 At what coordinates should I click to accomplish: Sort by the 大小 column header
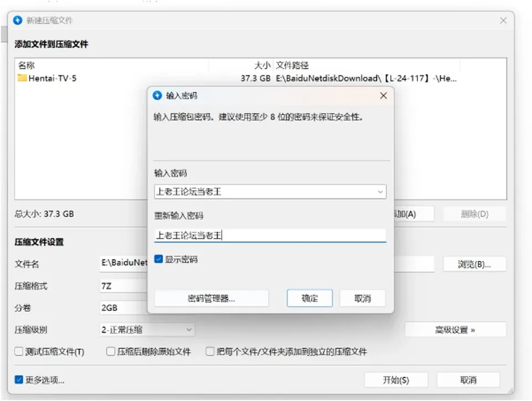262,65
